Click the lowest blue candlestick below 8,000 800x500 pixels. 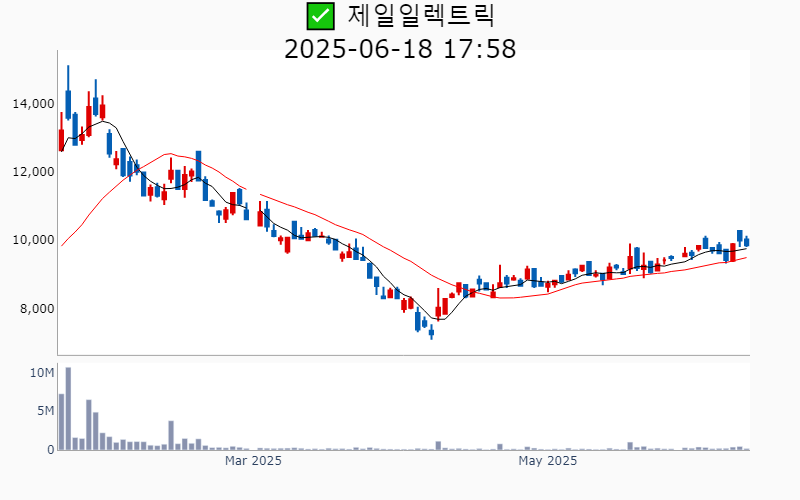(x=431, y=332)
